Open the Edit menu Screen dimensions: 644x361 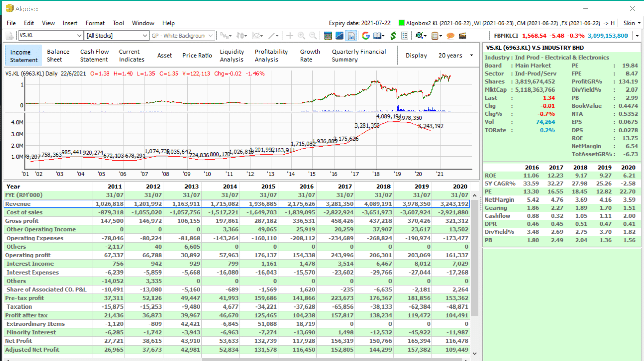(29, 23)
